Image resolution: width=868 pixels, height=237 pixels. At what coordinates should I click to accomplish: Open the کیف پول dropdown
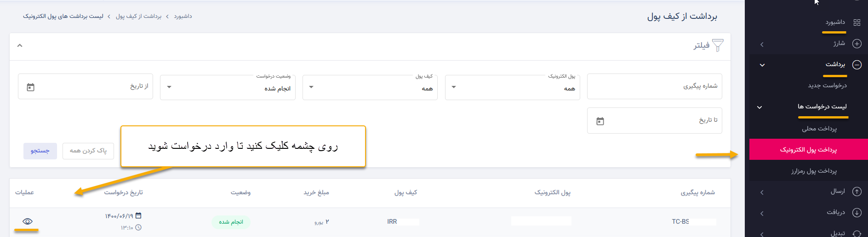[x=370, y=87]
